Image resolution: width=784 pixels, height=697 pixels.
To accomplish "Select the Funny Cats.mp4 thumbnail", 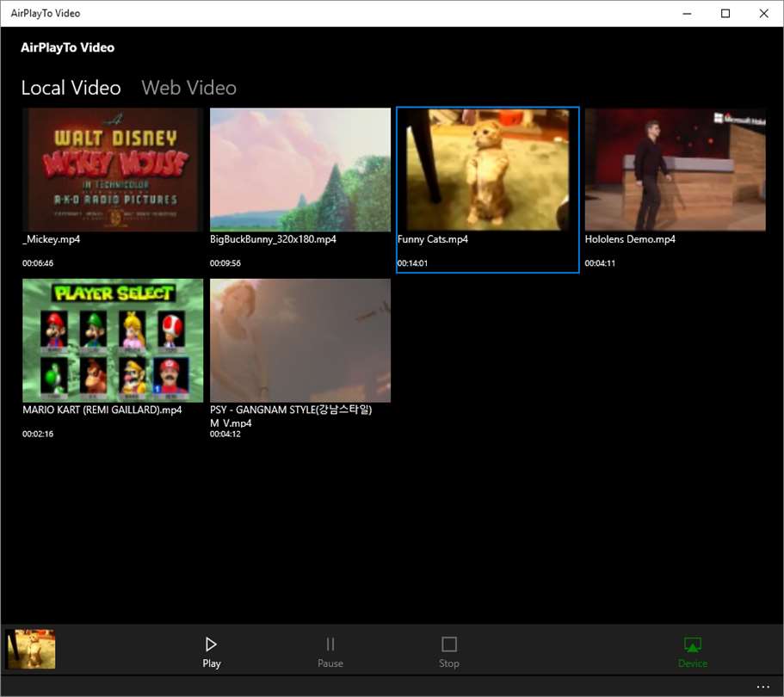I will tap(487, 170).
